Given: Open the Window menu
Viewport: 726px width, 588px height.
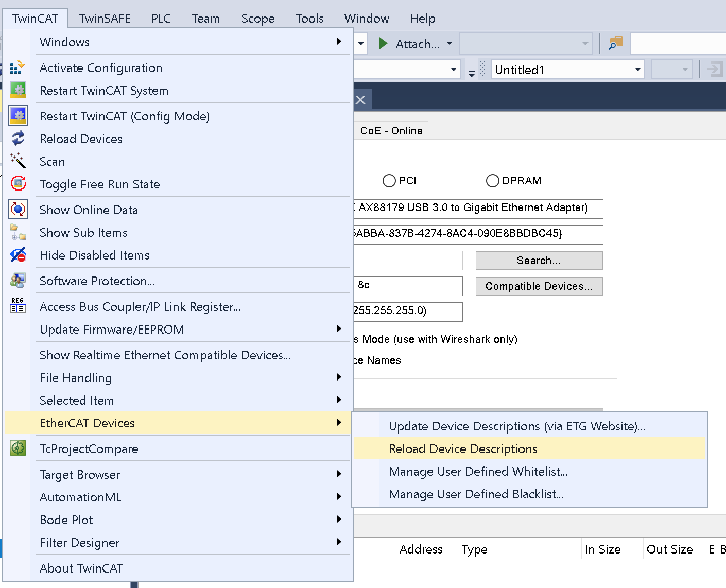Looking at the screenshot, I should (x=367, y=19).
